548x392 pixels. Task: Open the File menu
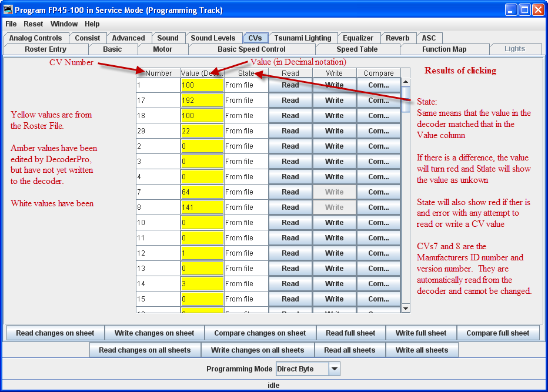pos(11,24)
